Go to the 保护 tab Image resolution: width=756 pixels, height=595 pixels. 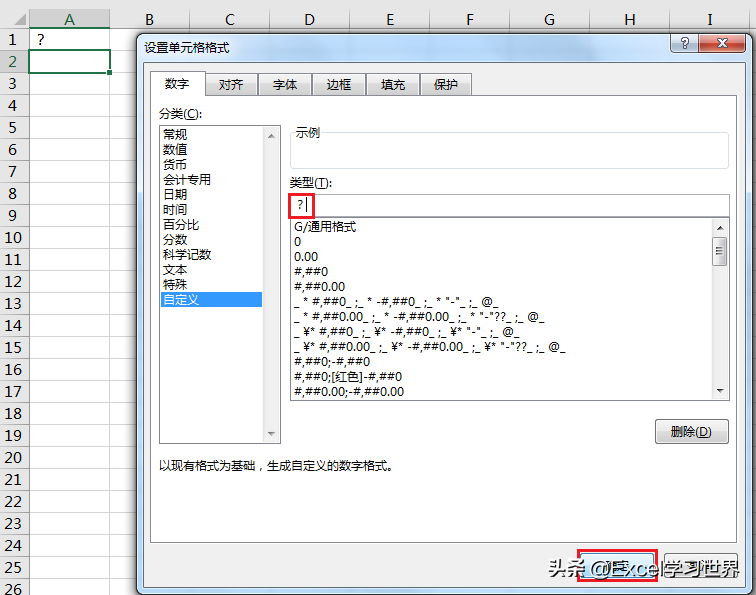point(446,85)
